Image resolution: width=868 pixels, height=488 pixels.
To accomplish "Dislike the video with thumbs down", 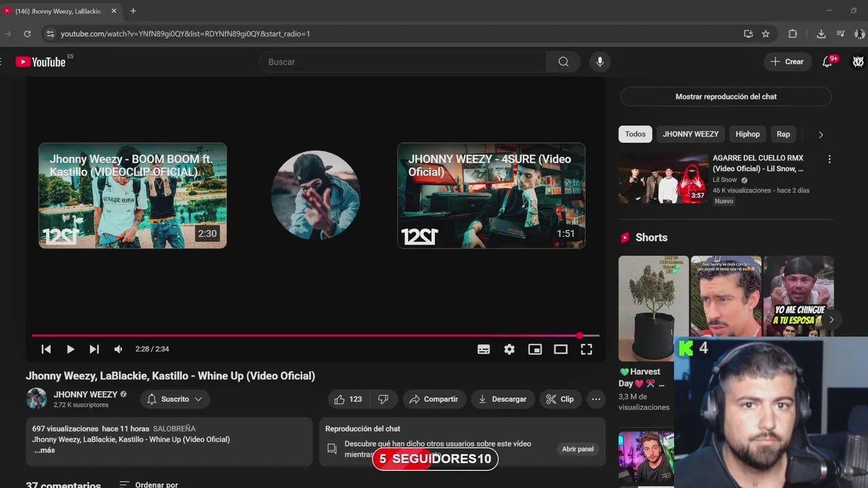I will [x=383, y=399].
